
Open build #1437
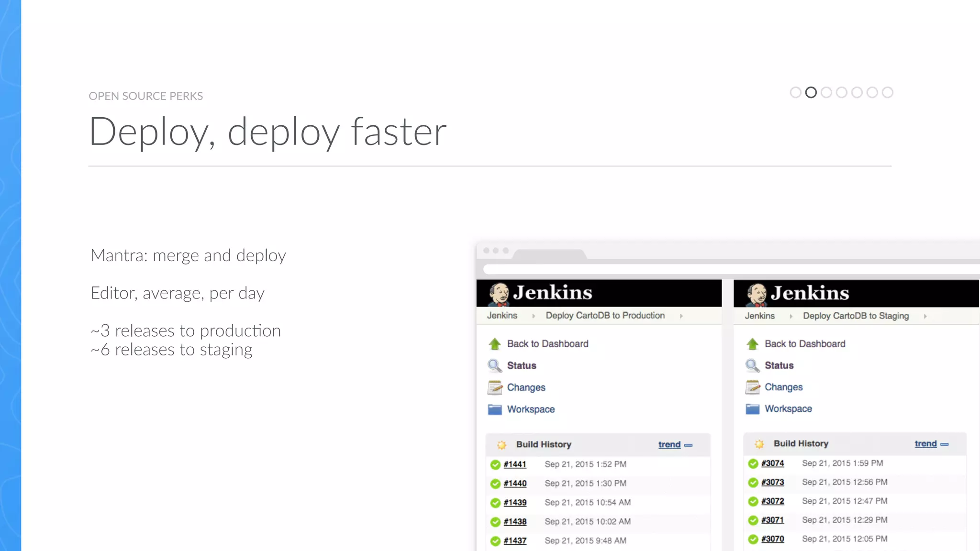pyautogui.click(x=515, y=541)
